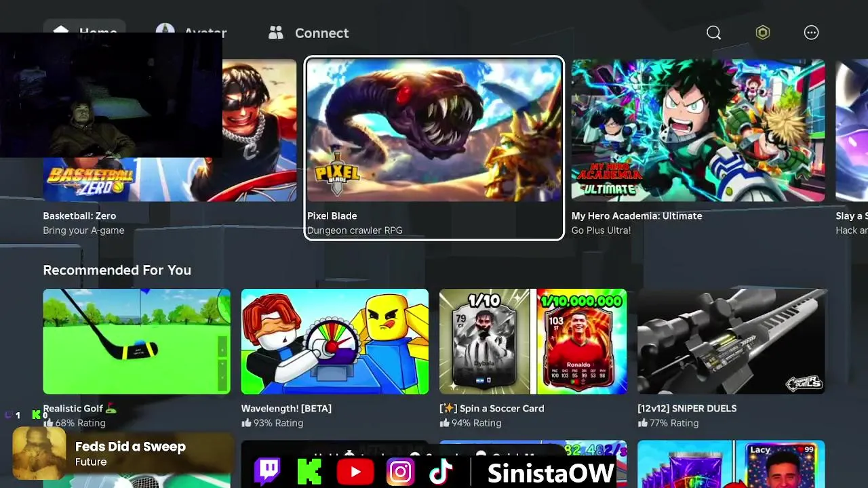
Task: Select My Hero Academia: Ultimate title
Action: point(637,216)
